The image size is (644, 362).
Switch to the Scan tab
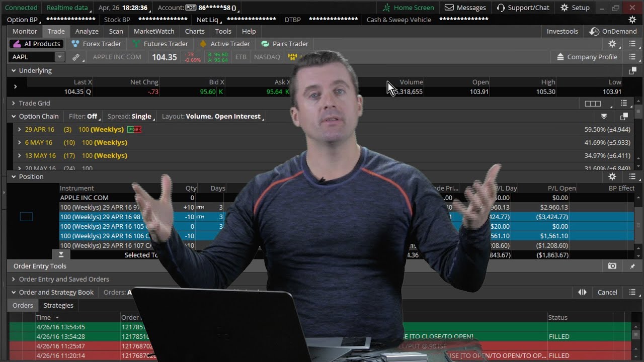pyautogui.click(x=116, y=31)
